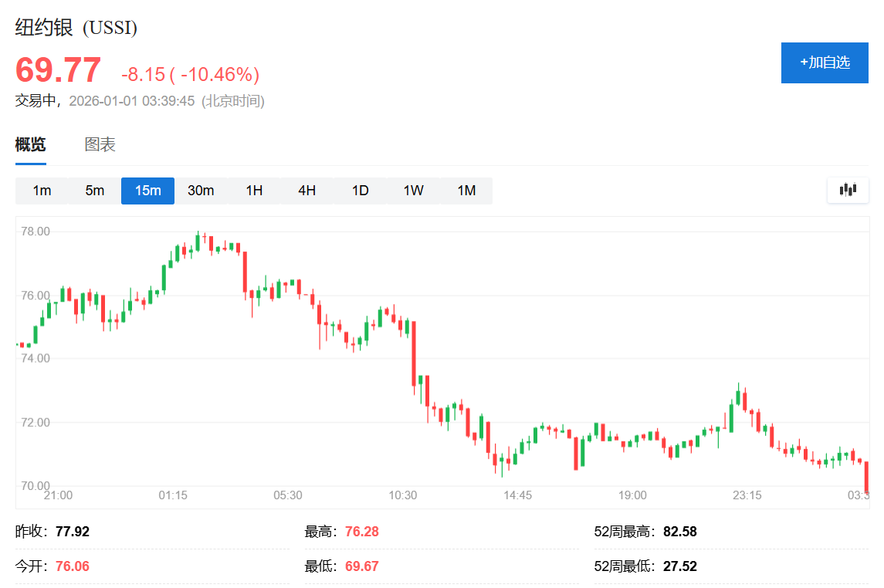This screenshot has height=588, width=884.
Task: Click the large red candle near 10:30
Action: click(x=415, y=353)
